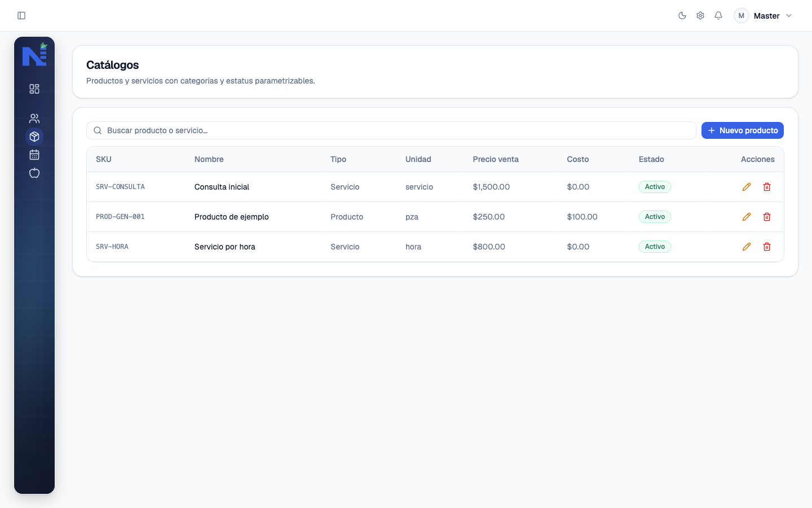Image resolution: width=812 pixels, height=508 pixels.
Task: Click the Estado column header
Action: tap(651, 159)
